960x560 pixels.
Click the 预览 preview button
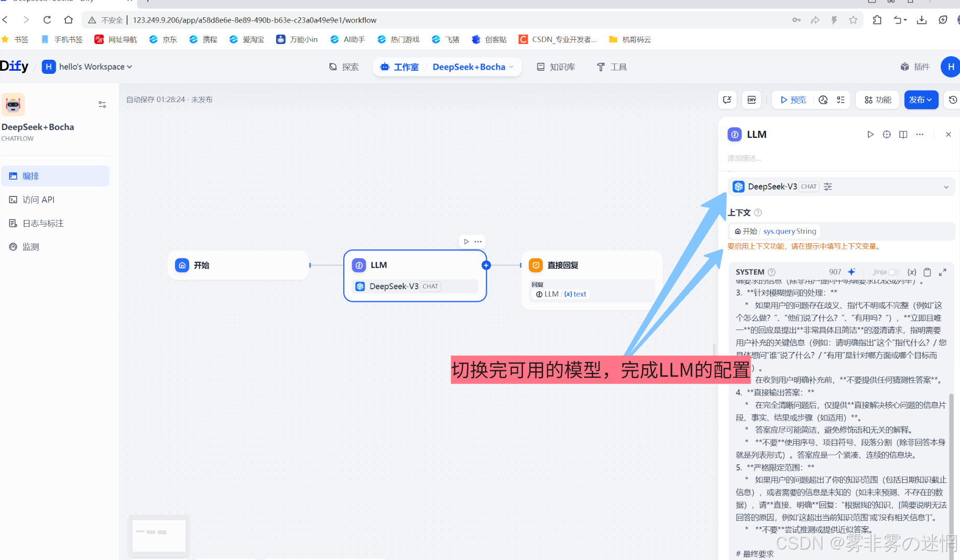[x=793, y=100]
